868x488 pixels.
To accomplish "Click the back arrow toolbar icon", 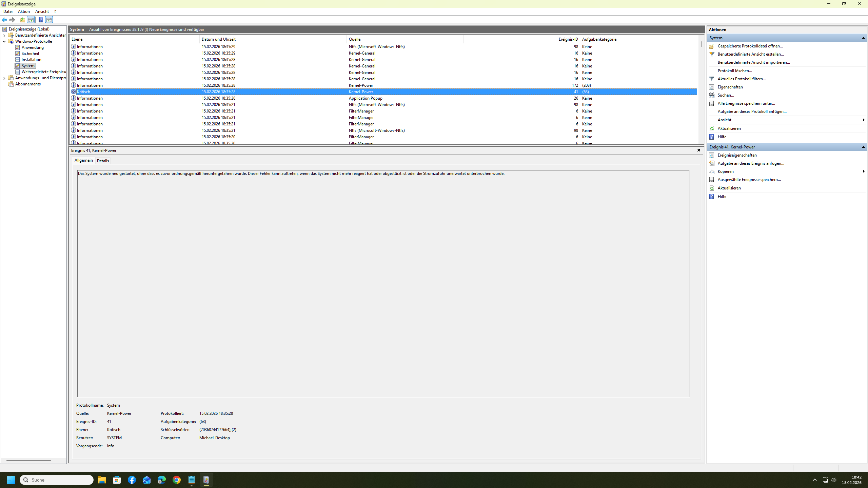I will pyautogui.click(x=4, y=20).
